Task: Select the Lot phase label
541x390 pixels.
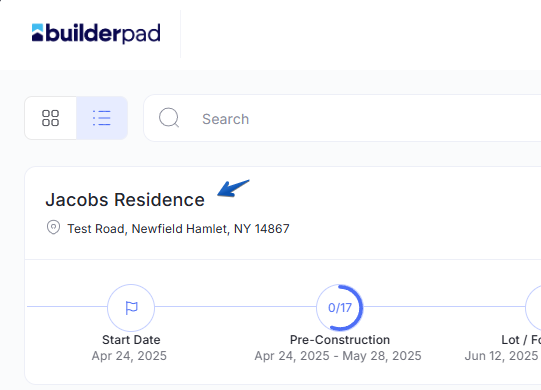Action: click(x=521, y=340)
